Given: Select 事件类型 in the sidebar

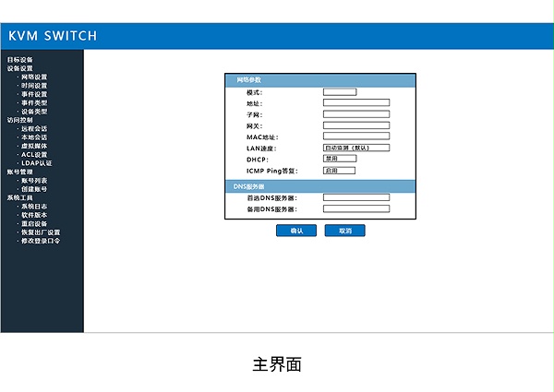Looking at the screenshot, I should [x=34, y=102].
